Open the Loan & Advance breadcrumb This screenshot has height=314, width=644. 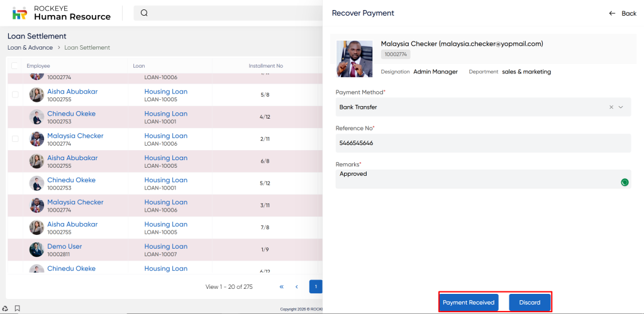click(30, 48)
